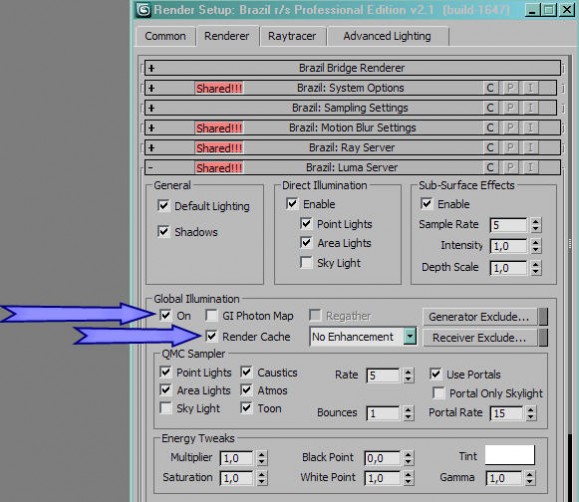
Task: Open the Raytracer tab
Action: pos(292,37)
